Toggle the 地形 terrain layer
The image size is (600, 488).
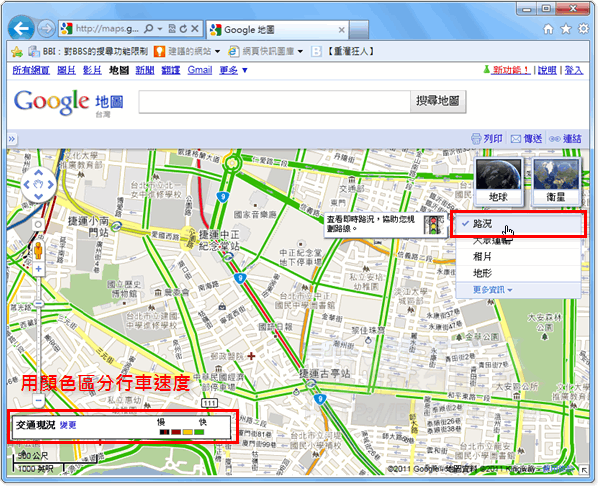tap(518, 273)
